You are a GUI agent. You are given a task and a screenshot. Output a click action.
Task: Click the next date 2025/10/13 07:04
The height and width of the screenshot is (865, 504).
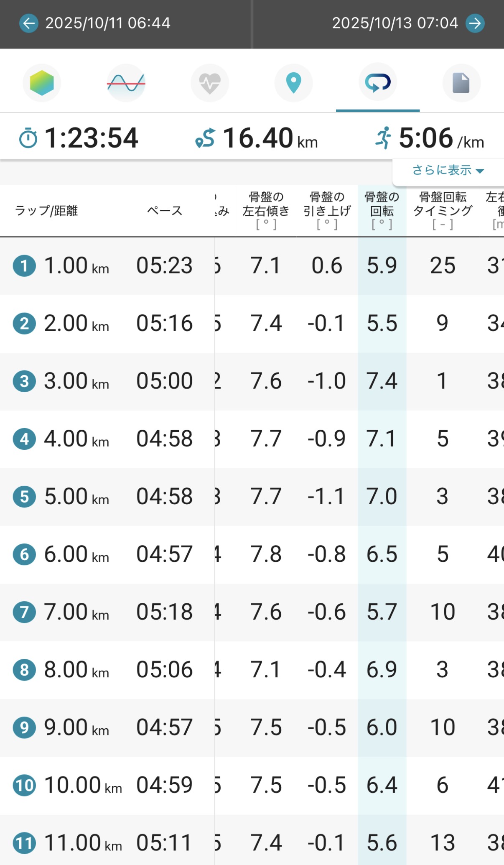(395, 23)
